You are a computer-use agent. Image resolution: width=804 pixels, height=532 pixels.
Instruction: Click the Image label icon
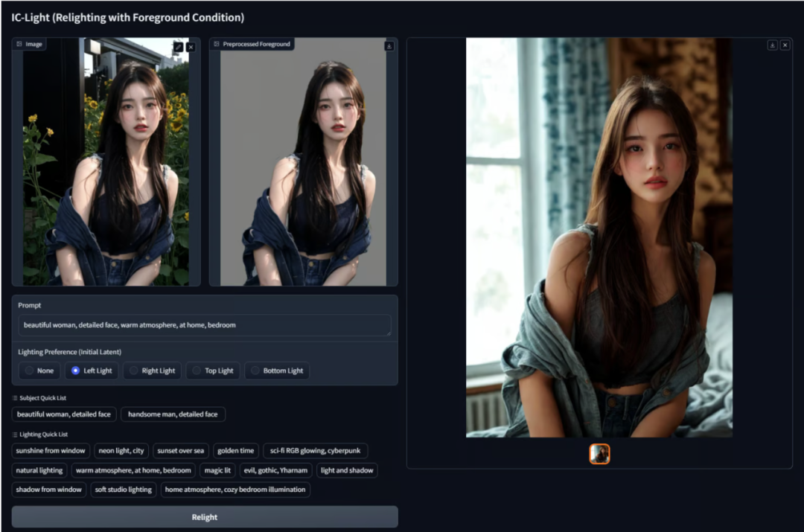(19, 44)
